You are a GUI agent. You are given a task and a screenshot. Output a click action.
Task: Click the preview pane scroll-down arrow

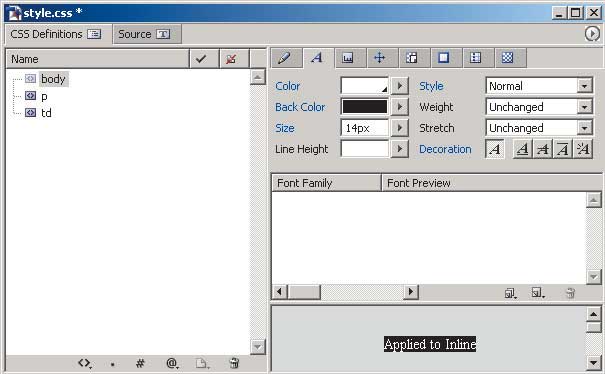coord(593,362)
